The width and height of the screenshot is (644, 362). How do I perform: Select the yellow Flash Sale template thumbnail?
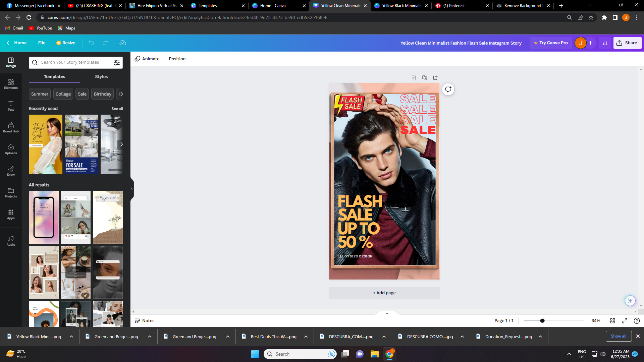pos(46,144)
